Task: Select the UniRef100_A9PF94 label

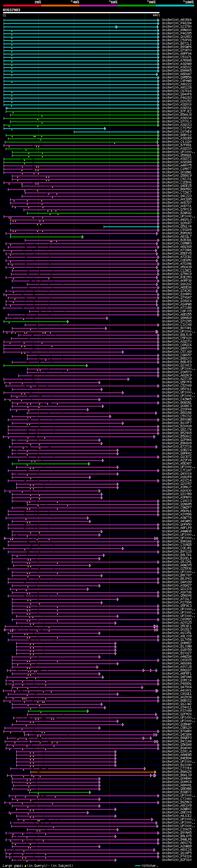Action: point(177,54)
